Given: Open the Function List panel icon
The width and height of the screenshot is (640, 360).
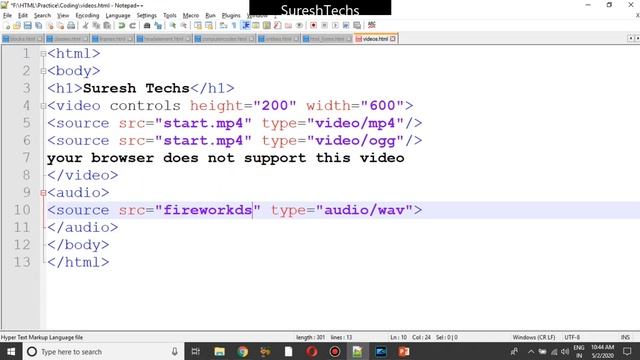Looking at the screenshot, I should (x=278, y=26).
